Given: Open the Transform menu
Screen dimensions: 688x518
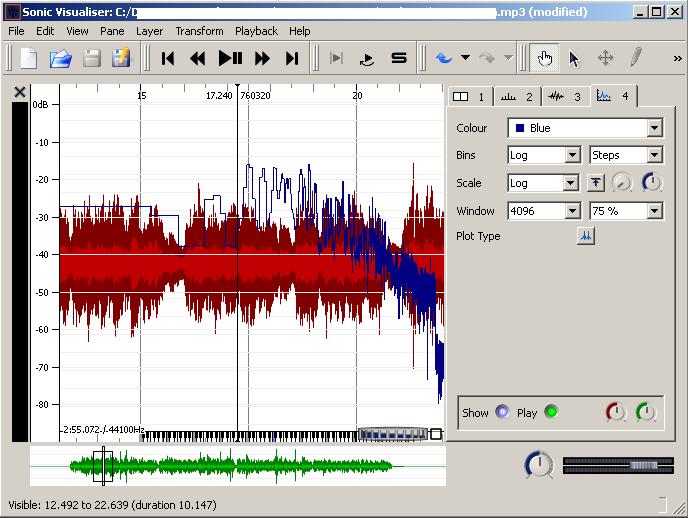Looking at the screenshot, I should coord(199,31).
